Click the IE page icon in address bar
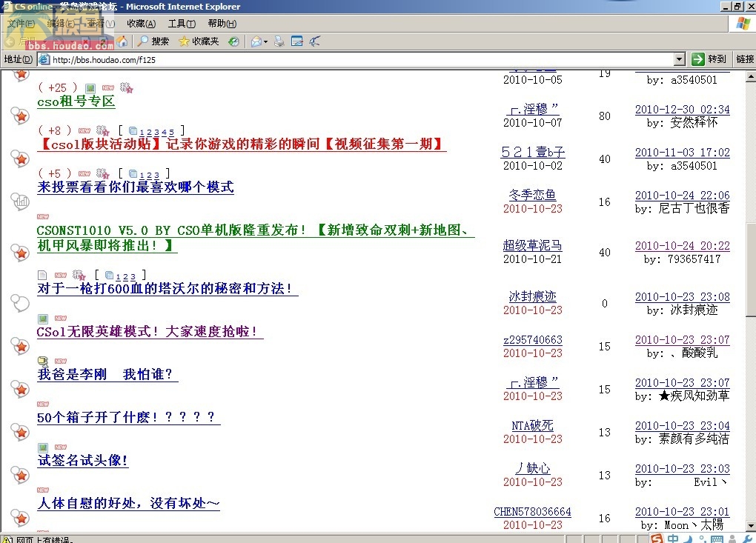The width and height of the screenshot is (756, 543). pos(44,59)
